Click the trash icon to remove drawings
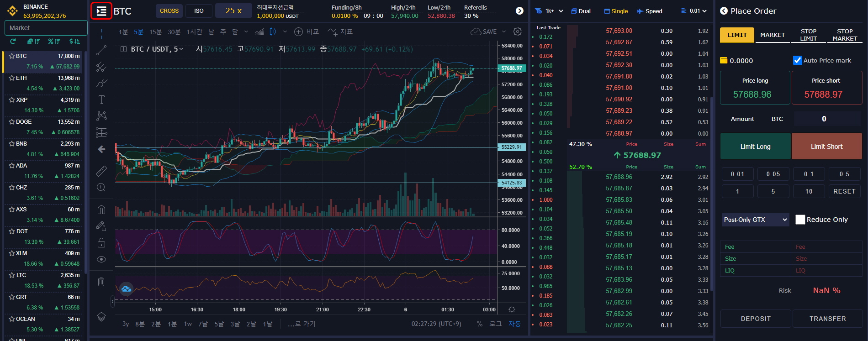The height and width of the screenshot is (341, 868). [x=101, y=282]
